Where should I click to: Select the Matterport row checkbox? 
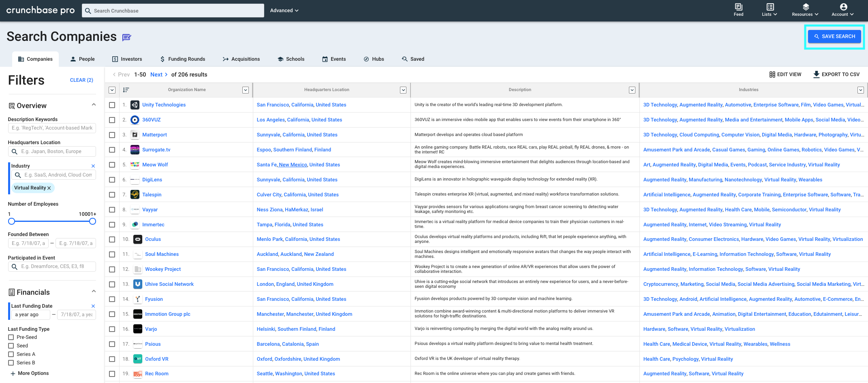(x=112, y=135)
